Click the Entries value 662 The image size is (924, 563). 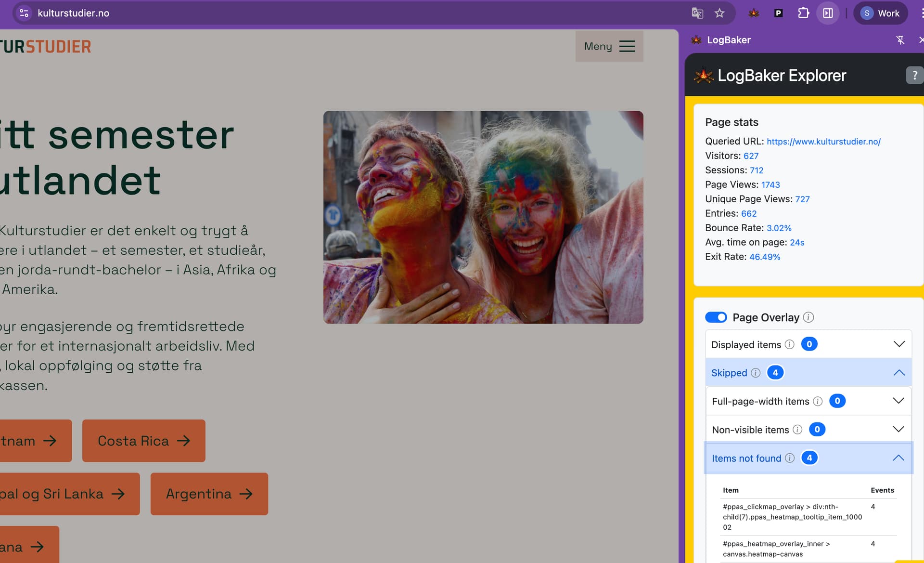click(749, 214)
